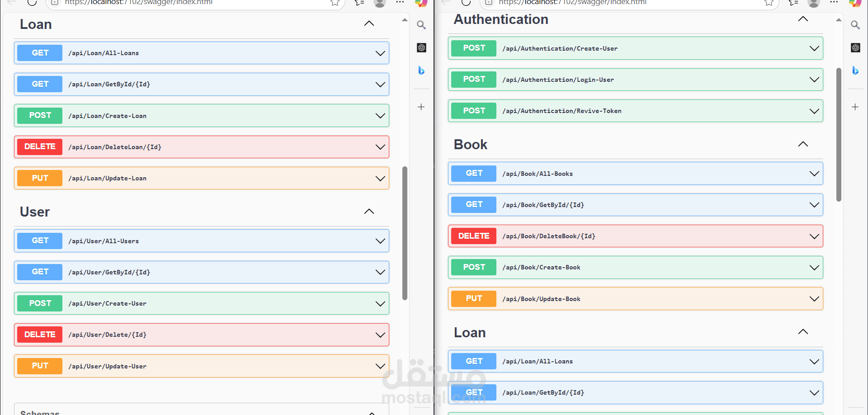Viewport: 868px width, 415px height.
Task: Click the plus icon in left window's sidebar
Action: click(421, 107)
